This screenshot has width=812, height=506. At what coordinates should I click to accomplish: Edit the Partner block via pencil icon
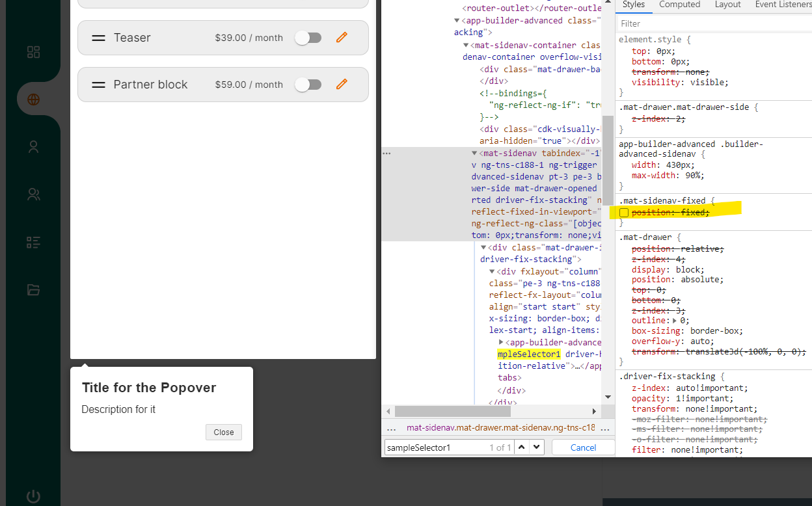(x=342, y=85)
